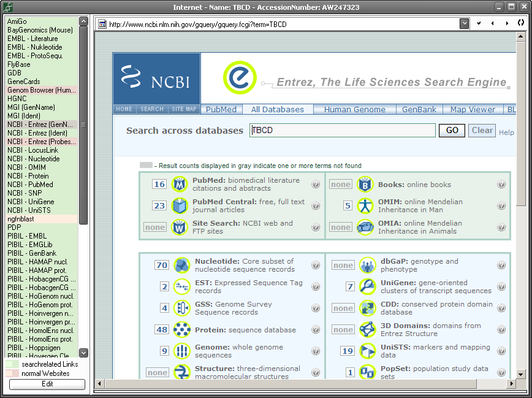Click the link list scroll-up arrow
The height and width of the screenshot is (398, 532).
pos(83,21)
